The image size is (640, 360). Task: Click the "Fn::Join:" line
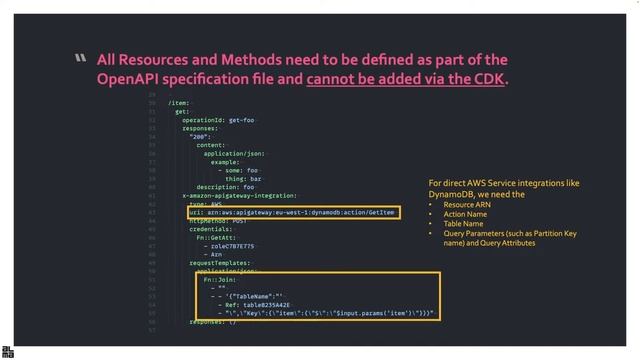[x=220, y=280]
